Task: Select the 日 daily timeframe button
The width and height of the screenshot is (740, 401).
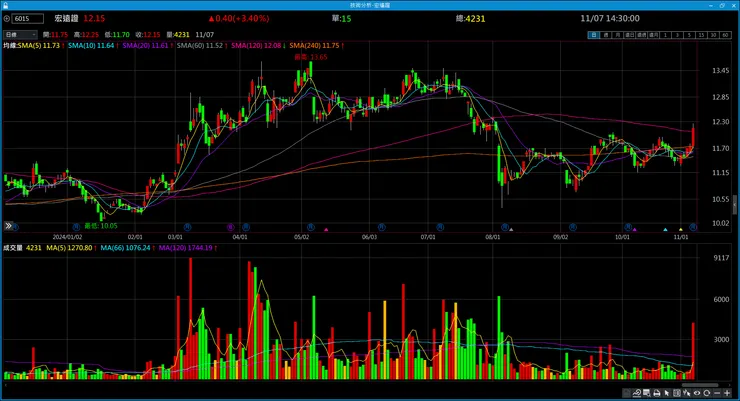Action: [594, 35]
